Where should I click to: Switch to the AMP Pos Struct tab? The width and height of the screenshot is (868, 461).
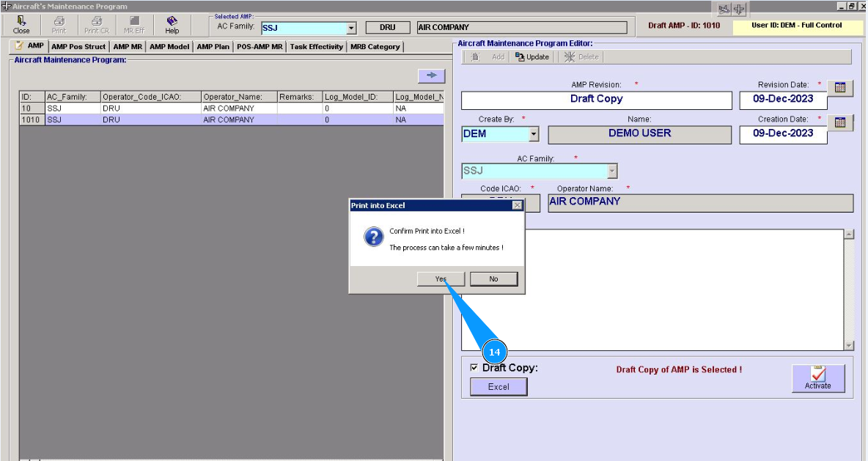tap(78, 47)
